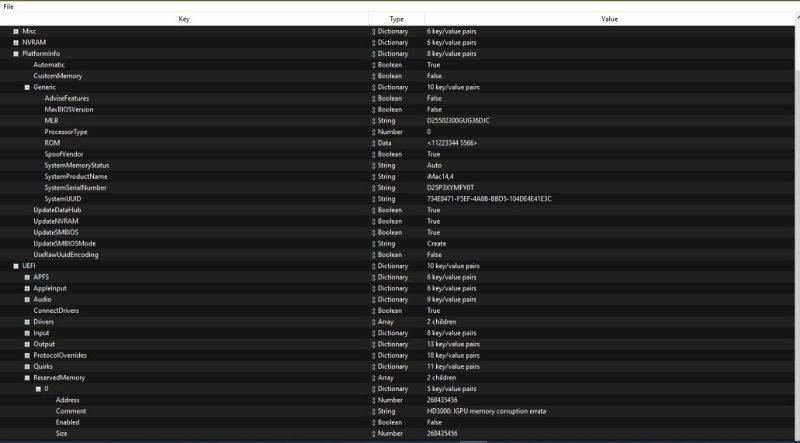Collapse the Generic dictionary
Image resolution: width=800 pixels, height=443 pixels.
click(x=27, y=87)
